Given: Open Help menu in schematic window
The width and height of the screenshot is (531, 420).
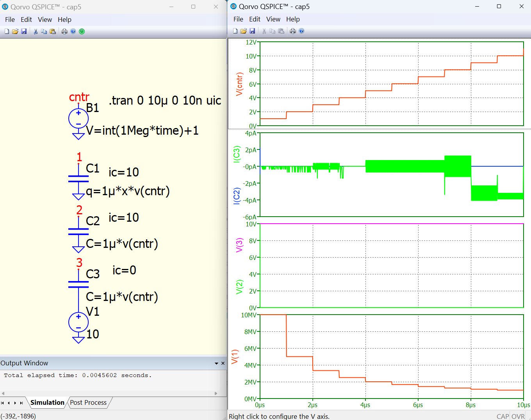Looking at the screenshot, I should coord(64,20).
